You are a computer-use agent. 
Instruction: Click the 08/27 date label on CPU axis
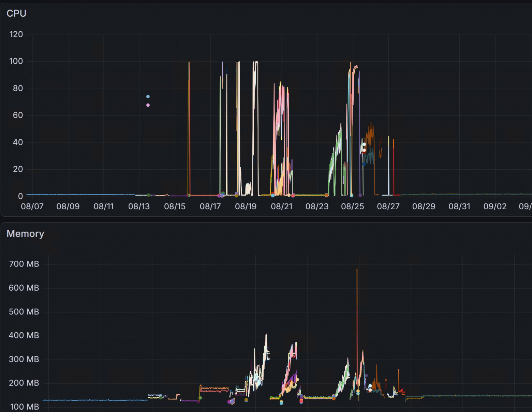tap(388, 206)
